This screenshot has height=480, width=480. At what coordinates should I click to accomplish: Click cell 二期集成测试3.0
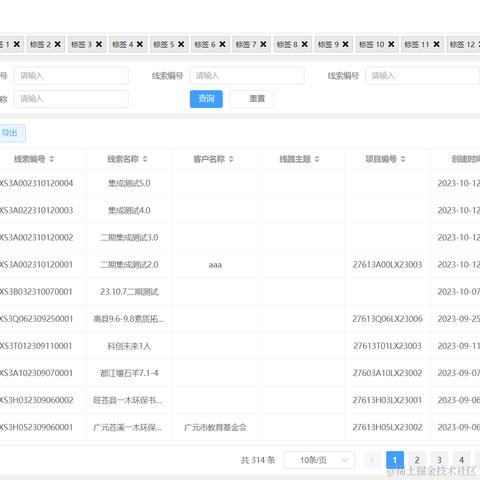pos(129,237)
